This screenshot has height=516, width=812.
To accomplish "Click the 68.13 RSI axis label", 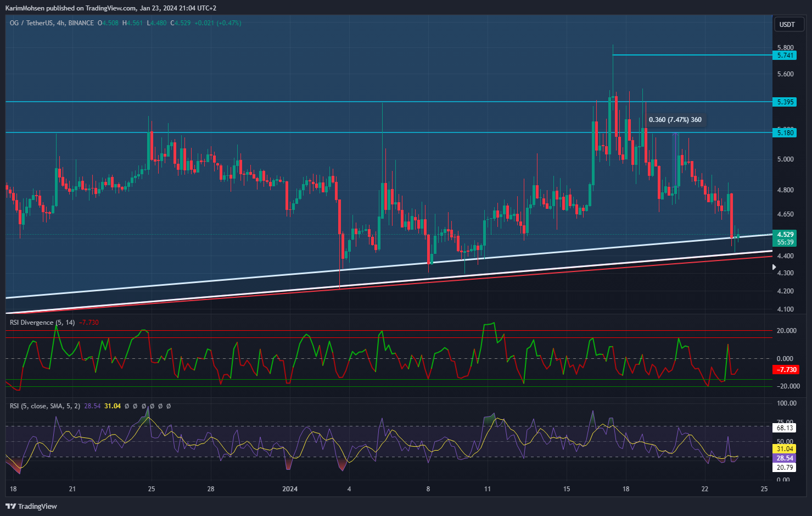I will [x=785, y=428].
